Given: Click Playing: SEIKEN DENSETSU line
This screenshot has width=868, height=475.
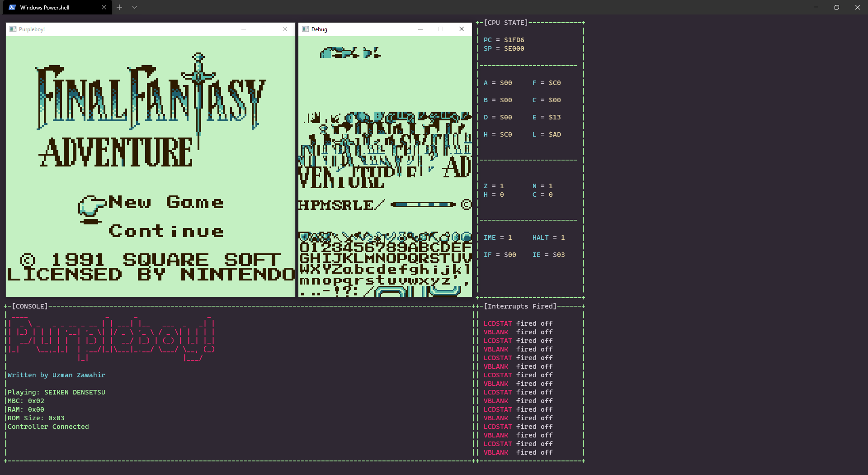Looking at the screenshot, I should (x=57, y=392).
